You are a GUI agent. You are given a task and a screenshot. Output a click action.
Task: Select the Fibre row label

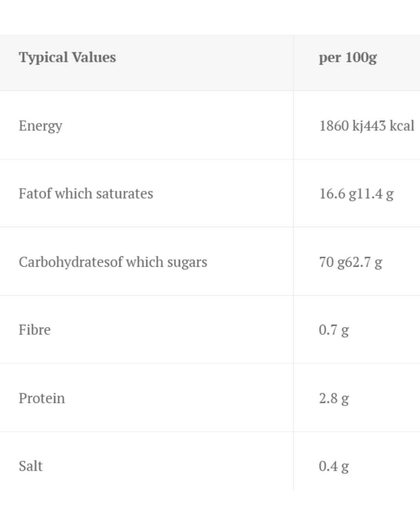pos(35,330)
